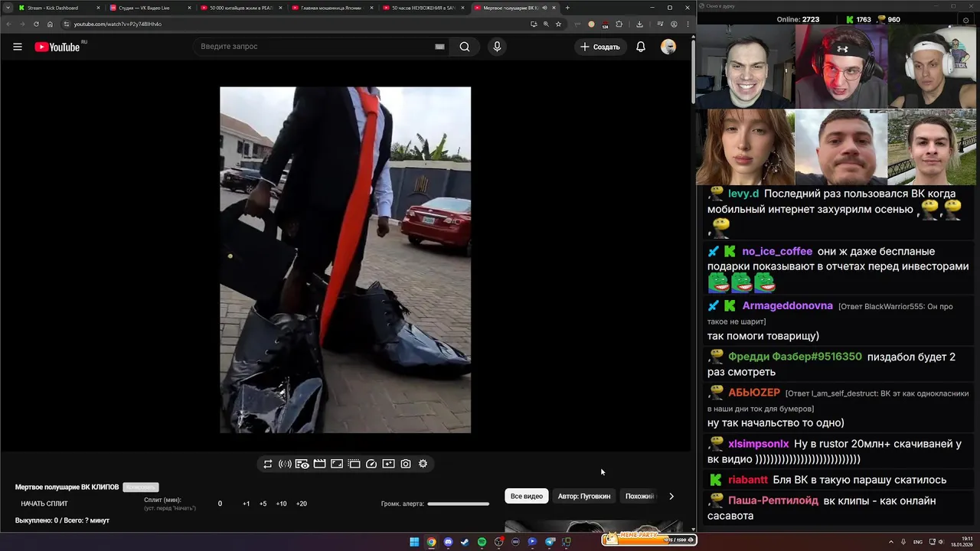The image size is (980, 551).
Task: Reload the page in the browser
Action: tap(36, 24)
